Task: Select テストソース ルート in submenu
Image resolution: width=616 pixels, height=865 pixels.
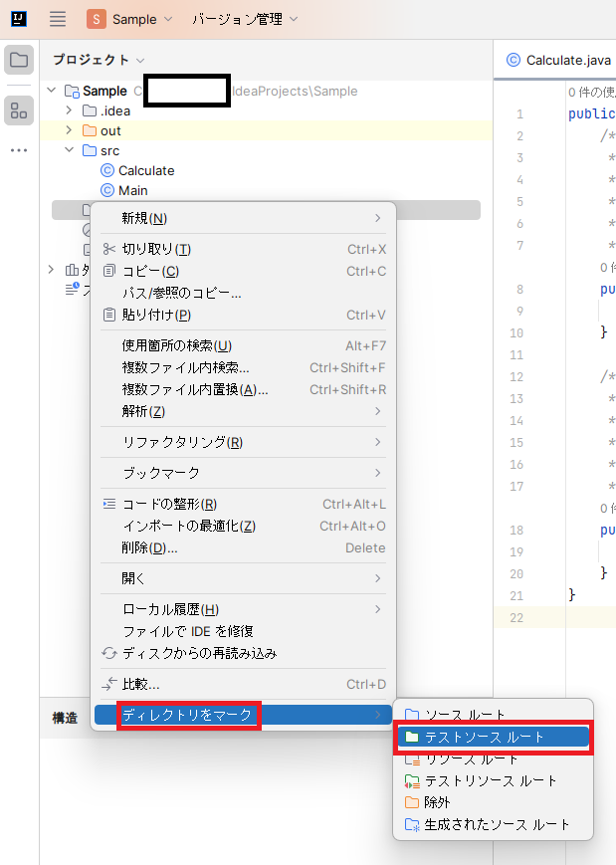Action: (x=493, y=737)
